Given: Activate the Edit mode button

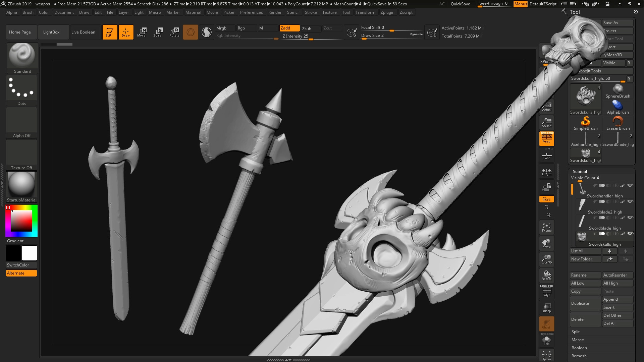Looking at the screenshot, I should 110,32.
